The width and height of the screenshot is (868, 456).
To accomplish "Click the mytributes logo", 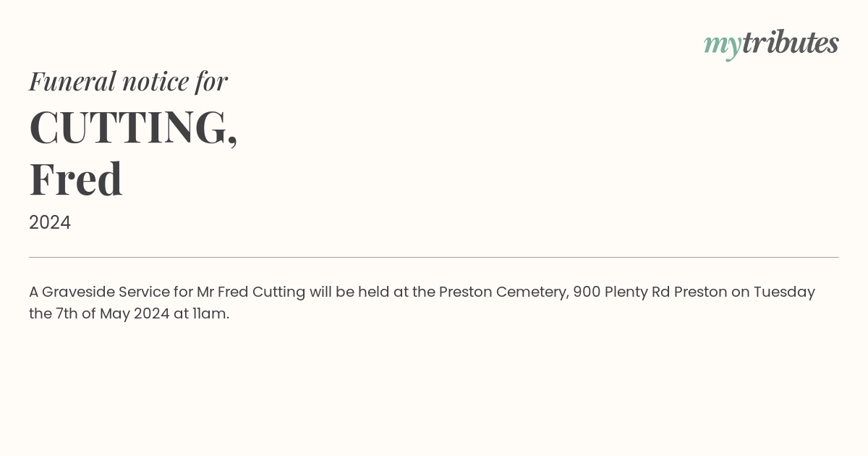I will (771, 44).
